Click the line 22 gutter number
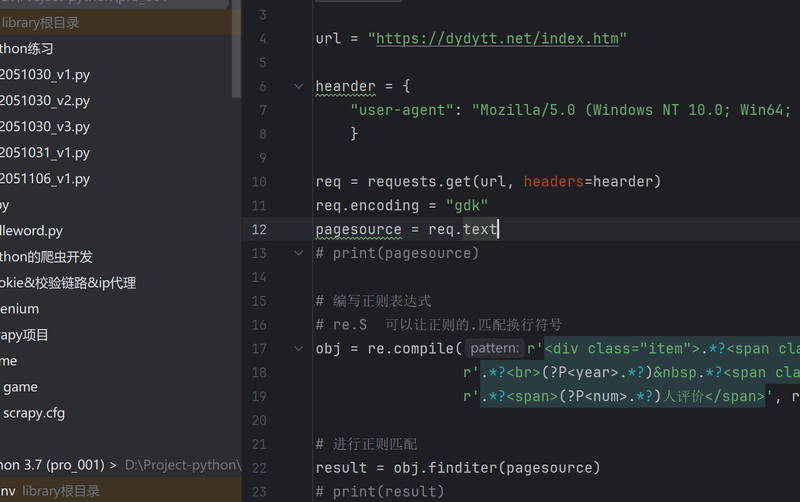Image resolution: width=800 pixels, height=502 pixels. (260, 468)
